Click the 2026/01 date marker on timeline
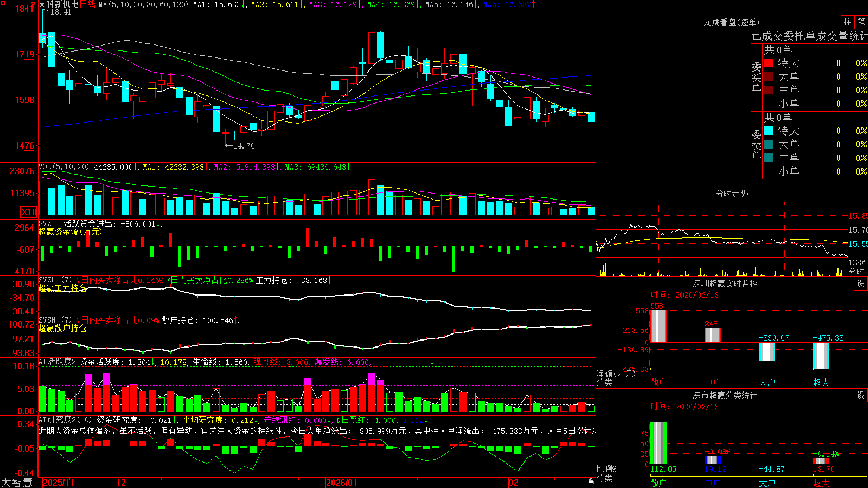The width and height of the screenshot is (868, 488). pos(341,483)
